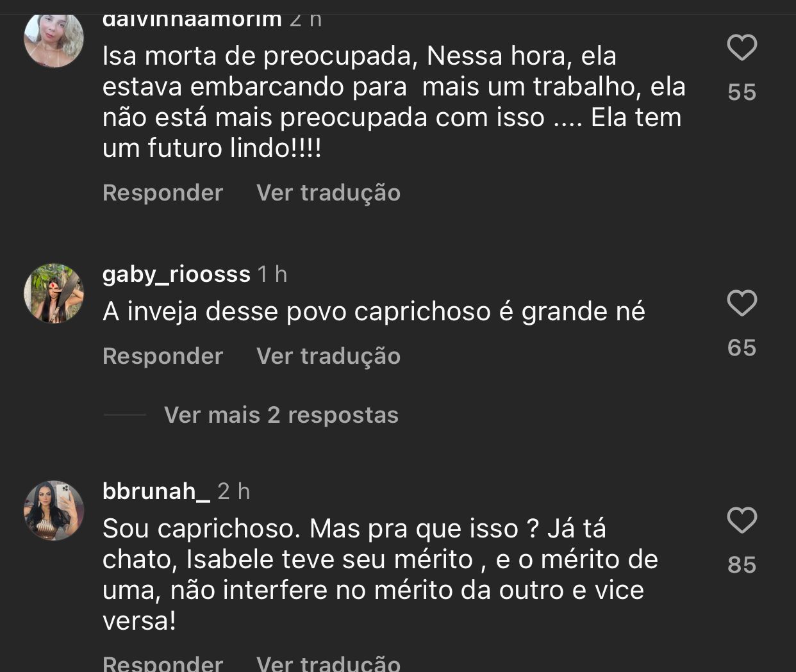Open the 65 likes list

743,347
